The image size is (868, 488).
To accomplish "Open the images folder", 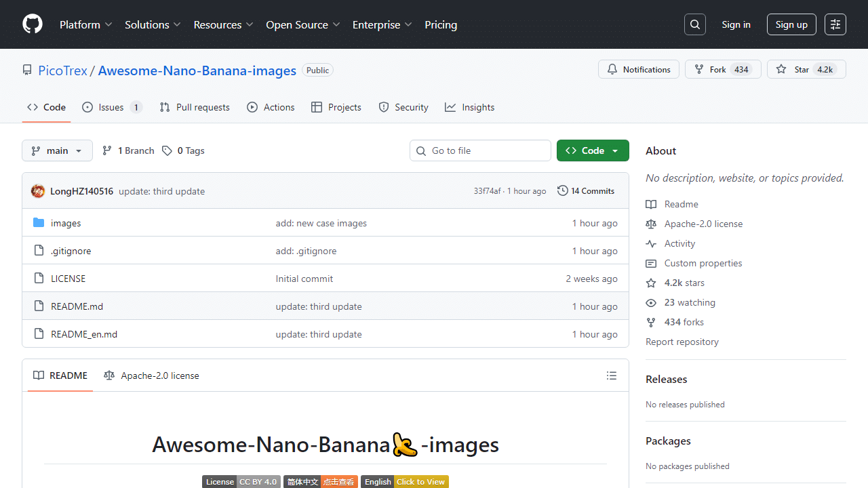I will pyautogui.click(x=66, y=223).
